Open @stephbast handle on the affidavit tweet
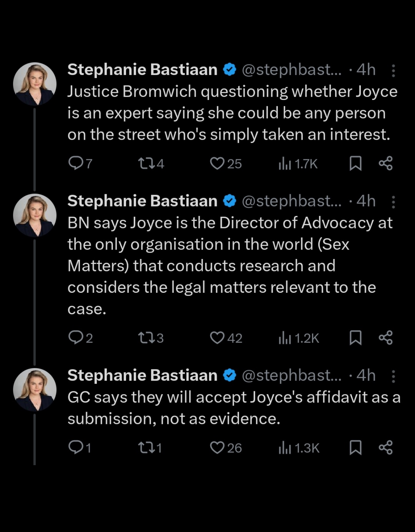 click(x=291, y=375)
